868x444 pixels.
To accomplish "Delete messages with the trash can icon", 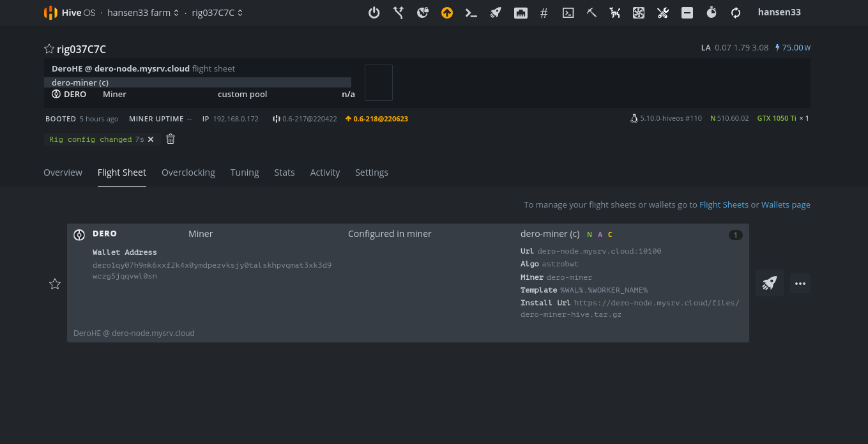I will click(x=171, y=139).
